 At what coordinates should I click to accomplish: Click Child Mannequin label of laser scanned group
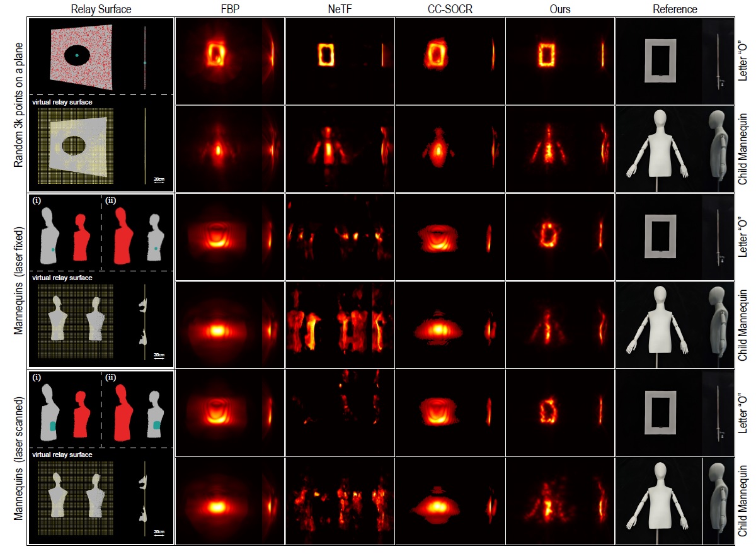tap(743, 500)
